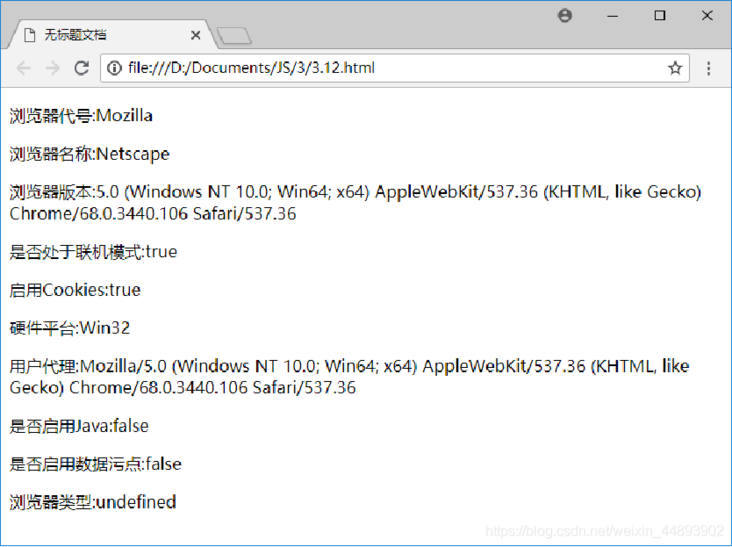This screenshot has height=547, width=732.
Task: Close the browser window
Action: (x=707, y=16)
